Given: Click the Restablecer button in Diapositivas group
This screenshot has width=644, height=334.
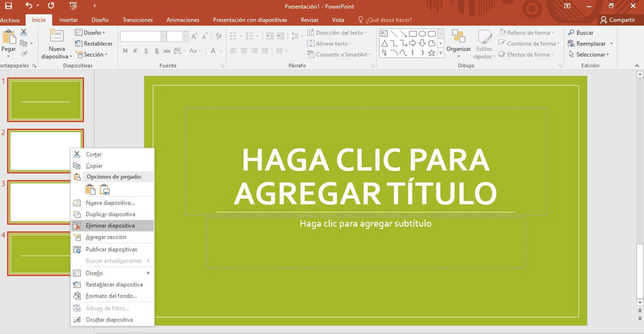Looking at the screenshot, I should tap(93, 44).
